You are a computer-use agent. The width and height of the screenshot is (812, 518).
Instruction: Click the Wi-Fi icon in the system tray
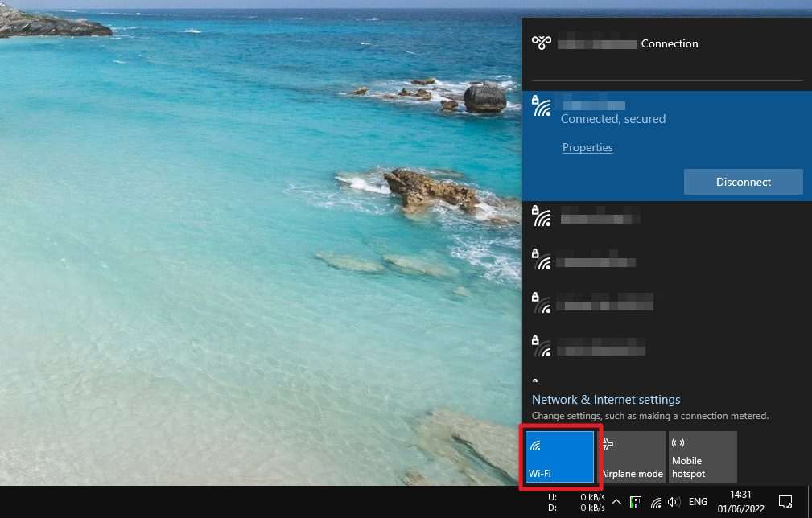point(655,502)
